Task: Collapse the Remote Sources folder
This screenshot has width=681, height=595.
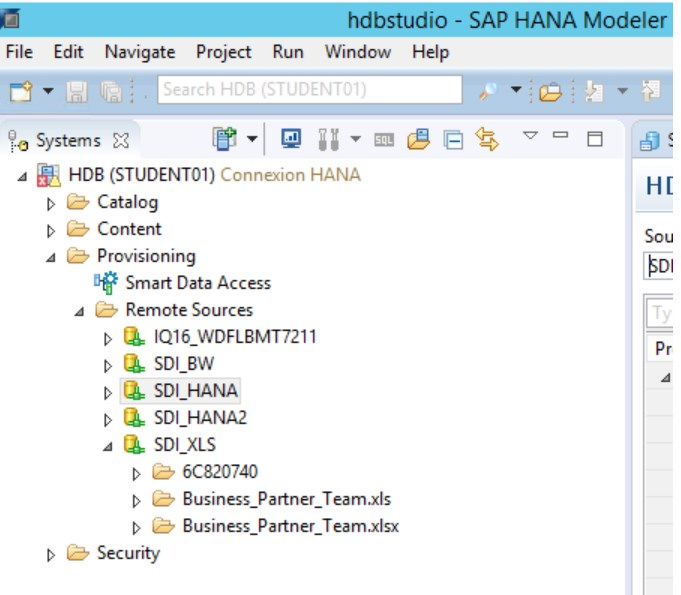Action: (x=79, y=311)
